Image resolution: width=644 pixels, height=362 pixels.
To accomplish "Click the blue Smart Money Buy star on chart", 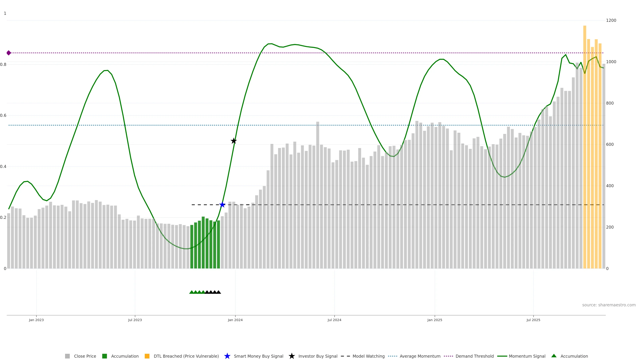I will 222,205.
